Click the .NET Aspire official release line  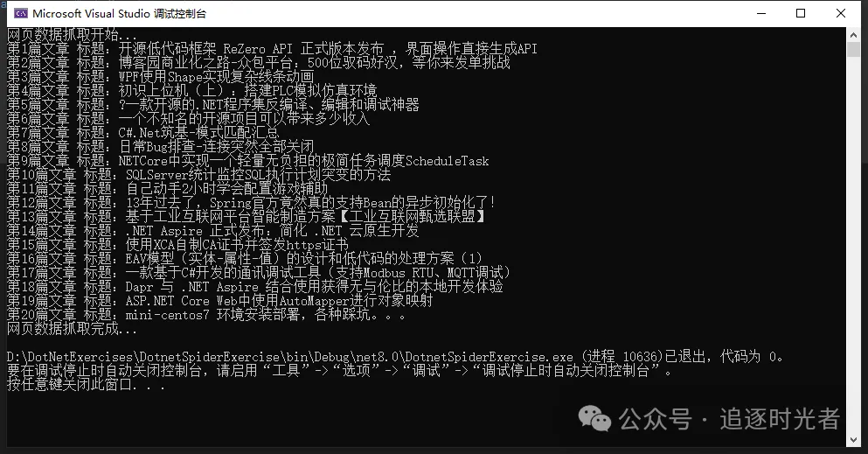tap(213, 231)
